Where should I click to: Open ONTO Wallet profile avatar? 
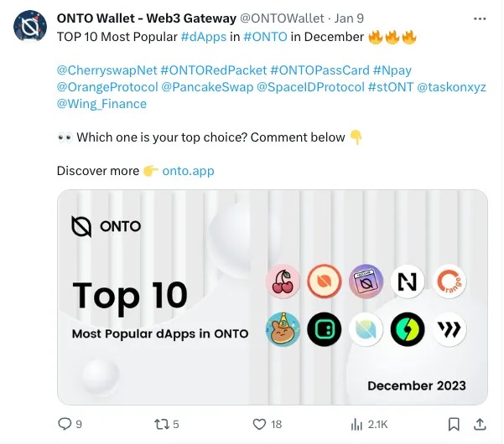coord(29,27)
